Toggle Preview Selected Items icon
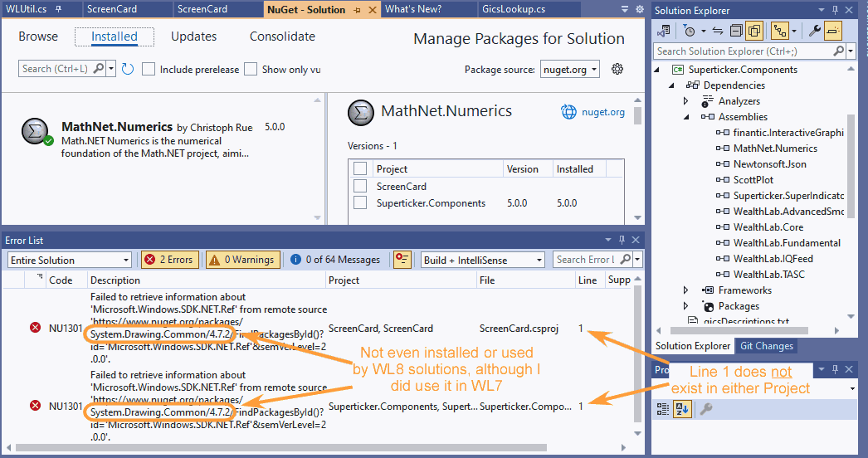Image resolution: width=868 pixels, height=458 pixels. pyautogui.click(x=833, y=31)
